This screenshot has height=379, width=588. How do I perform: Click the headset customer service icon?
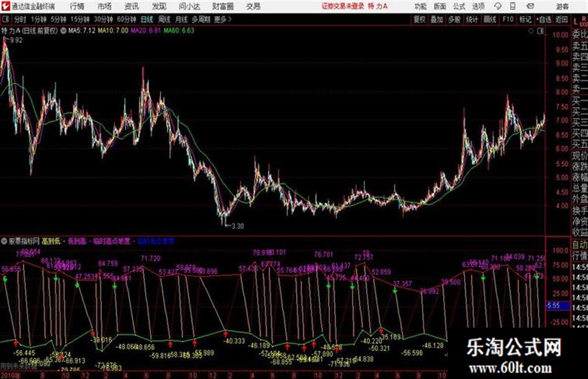(x=498, y=6)
